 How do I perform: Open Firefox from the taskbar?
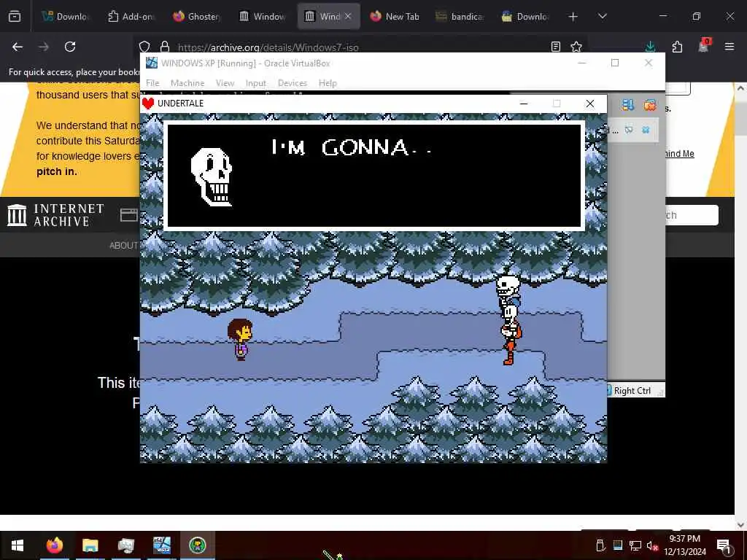pyautogui.click(x=54, y=545)
